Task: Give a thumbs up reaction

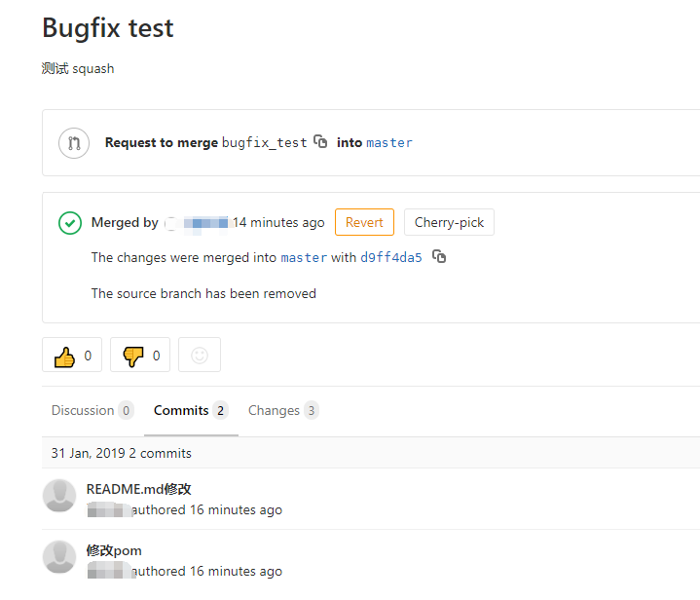Action: (72, 355)
